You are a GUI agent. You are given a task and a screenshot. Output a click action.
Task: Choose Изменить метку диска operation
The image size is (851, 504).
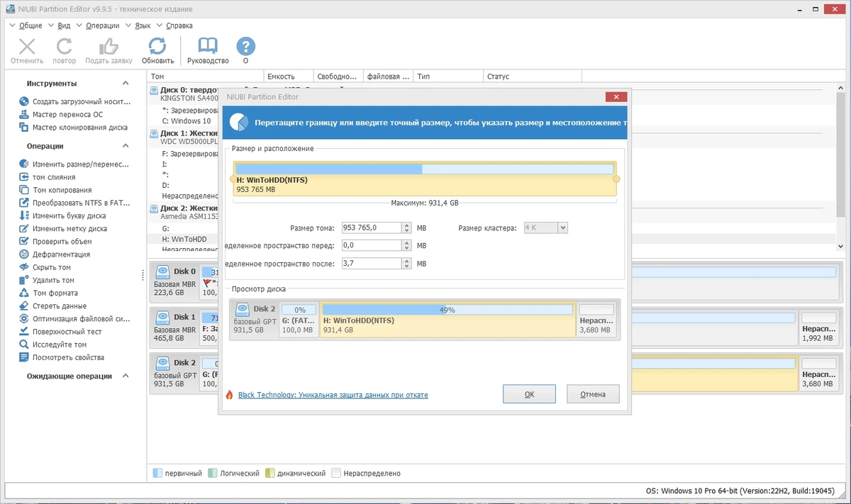pyautogui.click(x=64, y=229)
